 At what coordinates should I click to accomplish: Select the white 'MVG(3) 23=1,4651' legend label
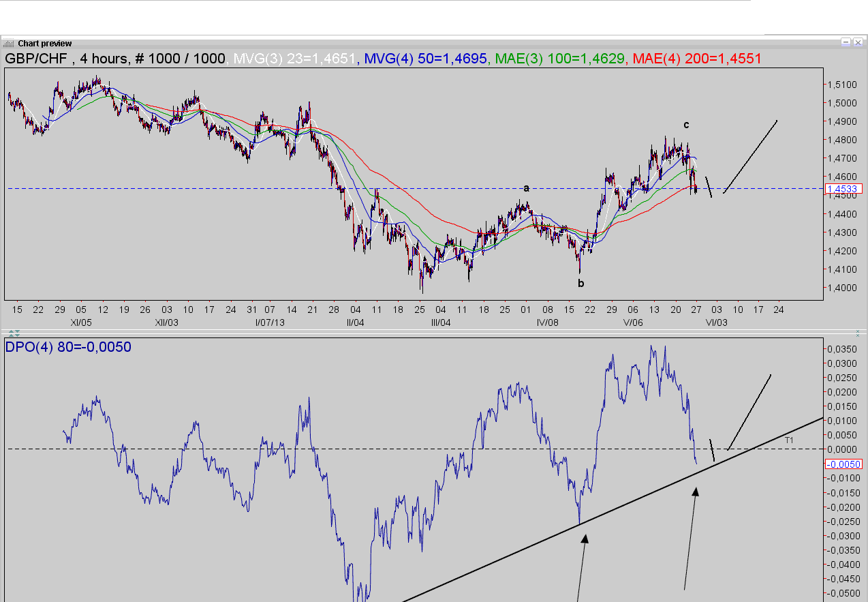point(294,59)
